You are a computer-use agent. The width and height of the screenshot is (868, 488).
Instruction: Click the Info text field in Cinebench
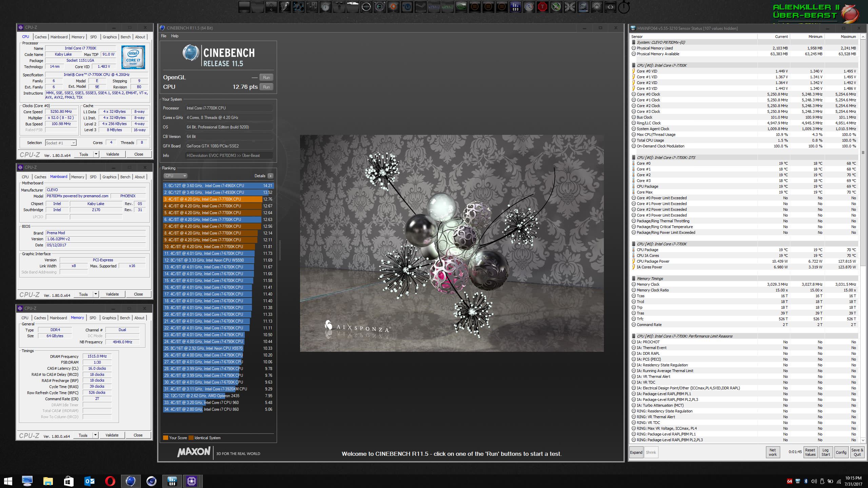(x=229, y=156)
